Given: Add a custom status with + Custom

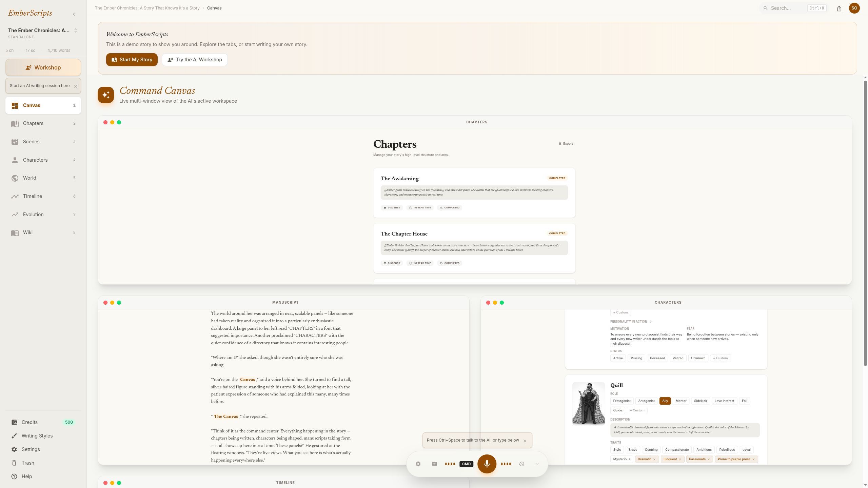Looking at the screenshot, I should (x=720, y=358).
